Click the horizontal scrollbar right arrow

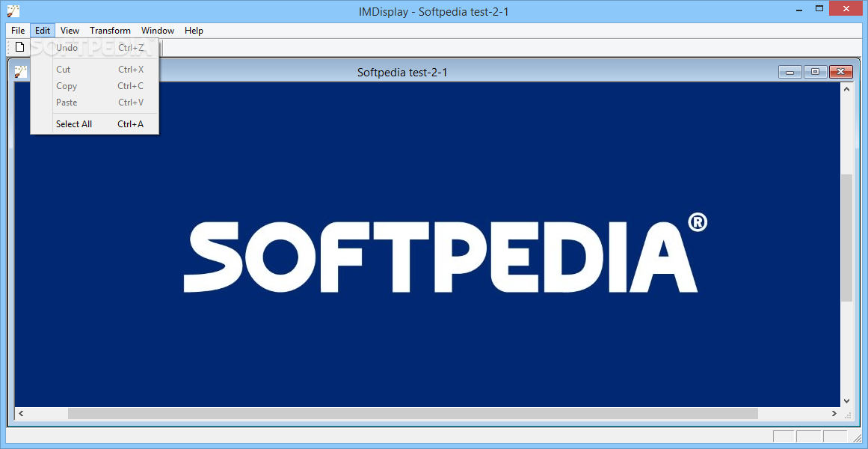pyautogui.click(x=834, y=414)
